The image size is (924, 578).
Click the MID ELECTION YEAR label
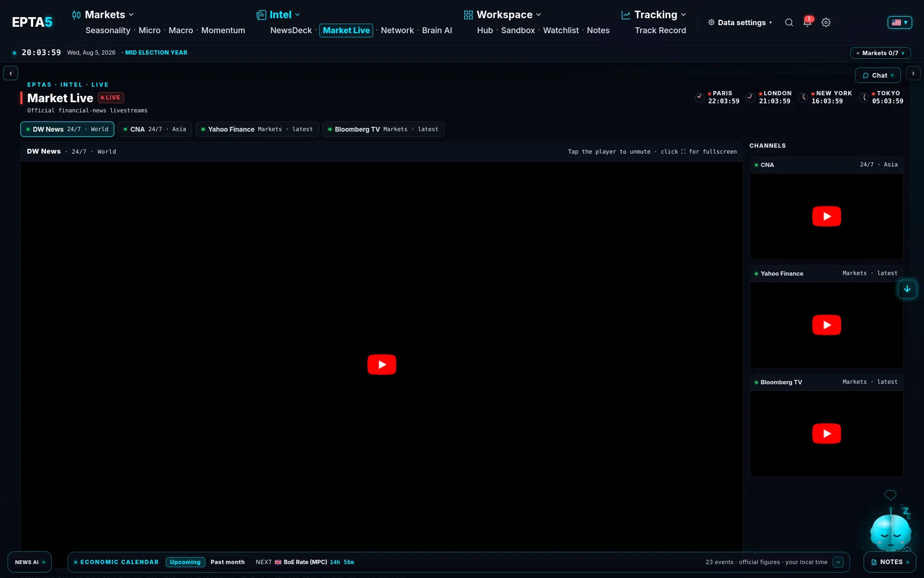click(156, 52)
